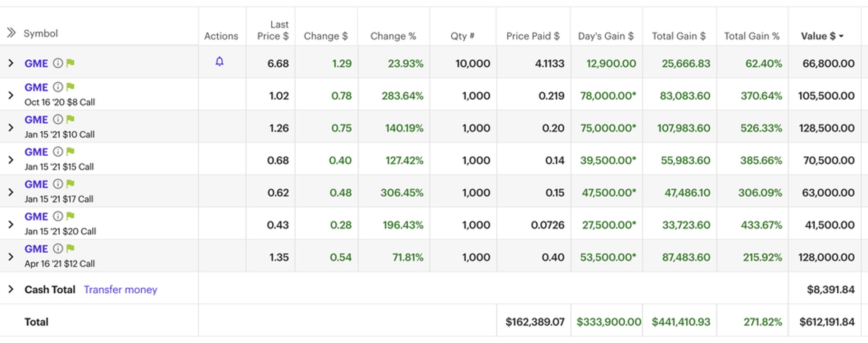Image resolution: width=868 pixels, height=343 pixels.
Task: Open GME symbol link for Jan 15 '21 $20 Call
Action: coord(36,217)
